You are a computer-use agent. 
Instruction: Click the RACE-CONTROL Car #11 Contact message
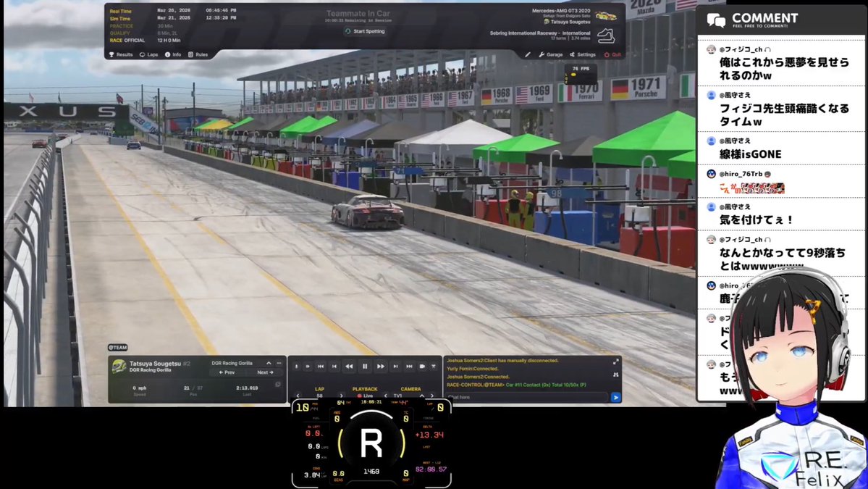tap(516, 385)
